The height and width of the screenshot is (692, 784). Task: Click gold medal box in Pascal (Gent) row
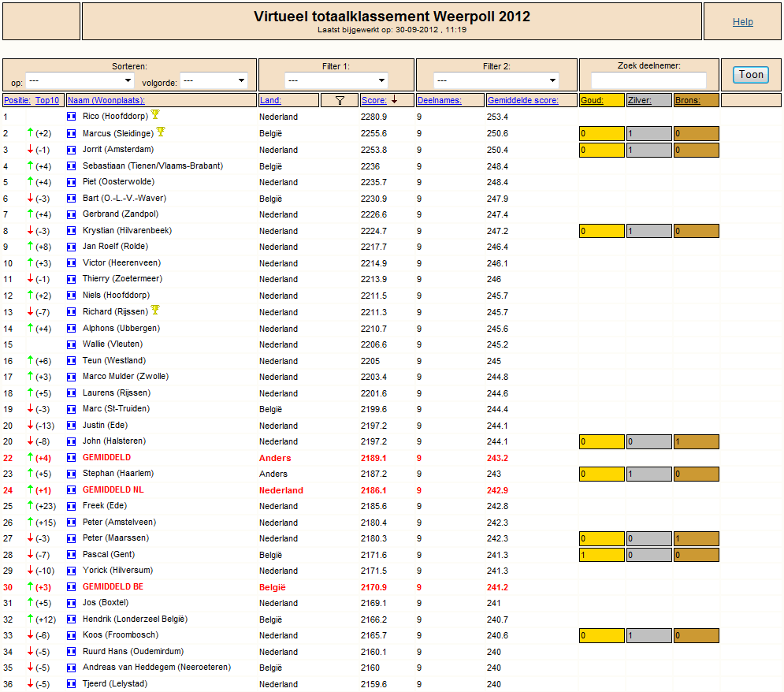point(601,555)
